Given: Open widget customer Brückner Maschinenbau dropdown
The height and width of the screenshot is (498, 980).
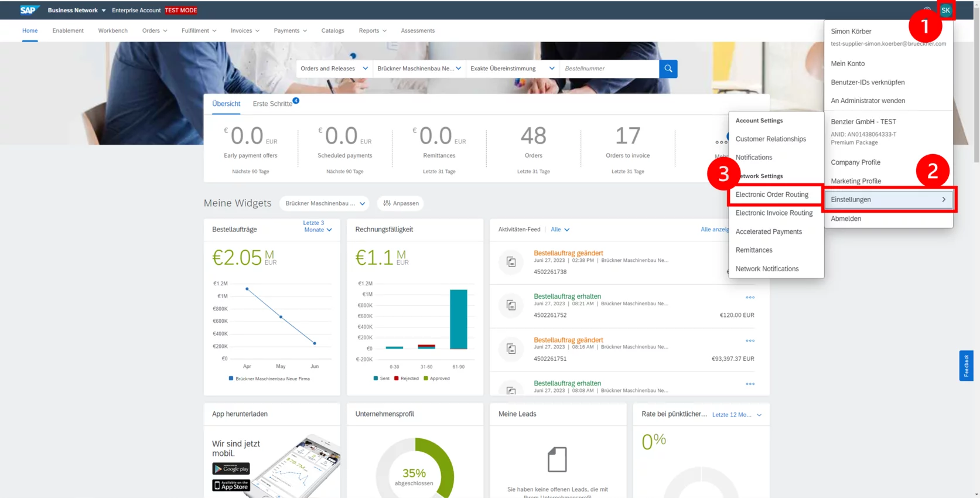Looking at the screenshot, I should click(x=325, y=203).
